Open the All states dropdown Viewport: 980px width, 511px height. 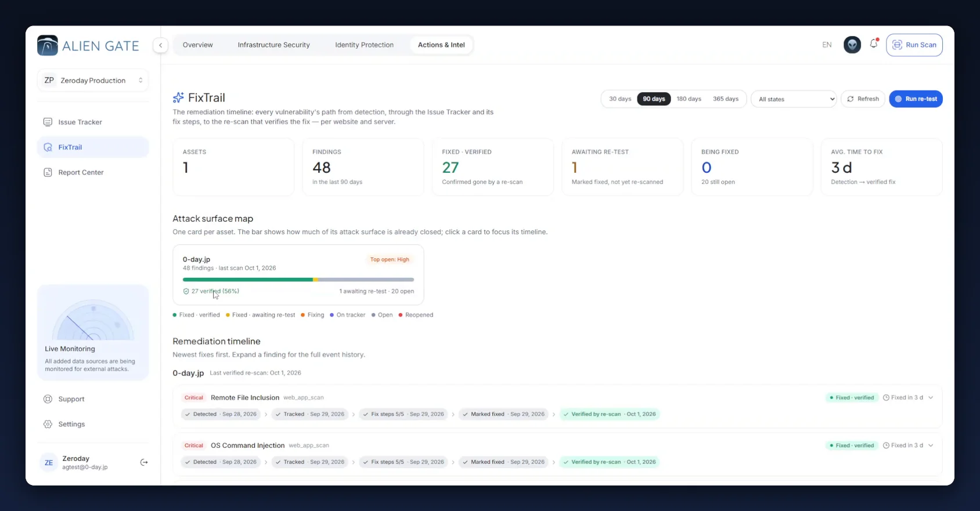click(794, 99)
